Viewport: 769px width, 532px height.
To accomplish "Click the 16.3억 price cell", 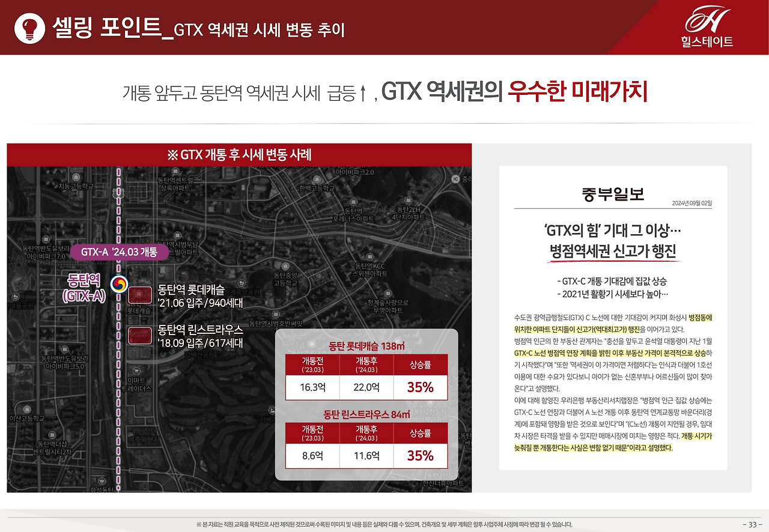I will coord(312,387).
